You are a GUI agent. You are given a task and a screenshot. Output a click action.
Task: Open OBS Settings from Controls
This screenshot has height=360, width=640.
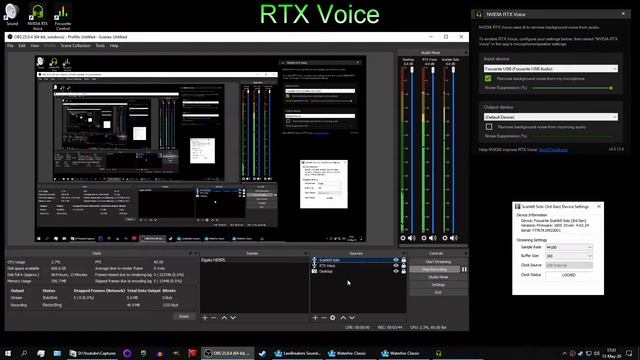click(x=438, y=285)
